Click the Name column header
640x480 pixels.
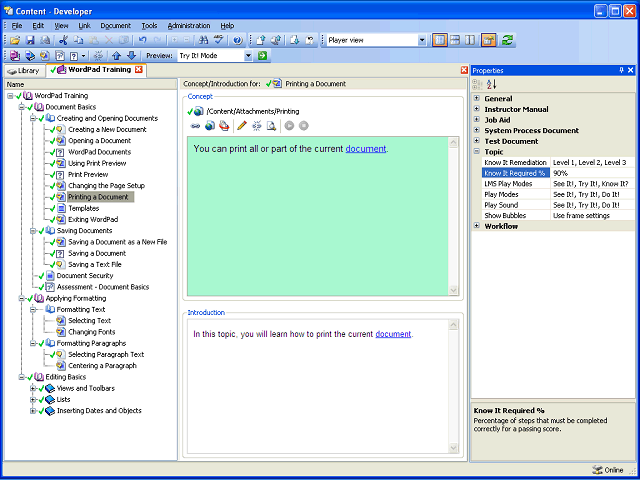tap(90, 84)
